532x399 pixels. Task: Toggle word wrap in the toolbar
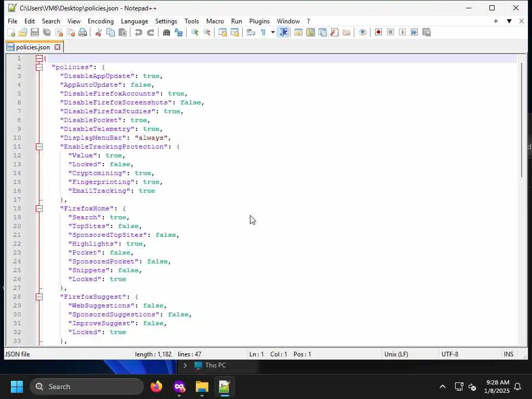(251, 32)
